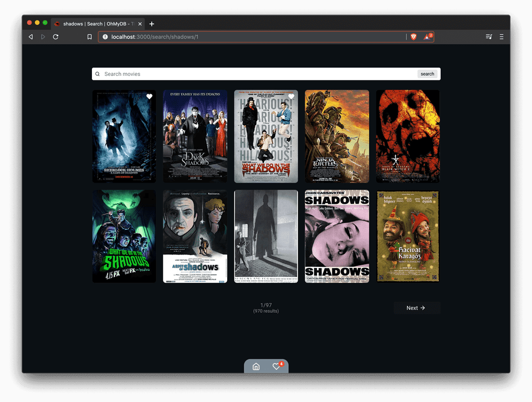Close the shadows search browser tab

click(x=140, y=24)
